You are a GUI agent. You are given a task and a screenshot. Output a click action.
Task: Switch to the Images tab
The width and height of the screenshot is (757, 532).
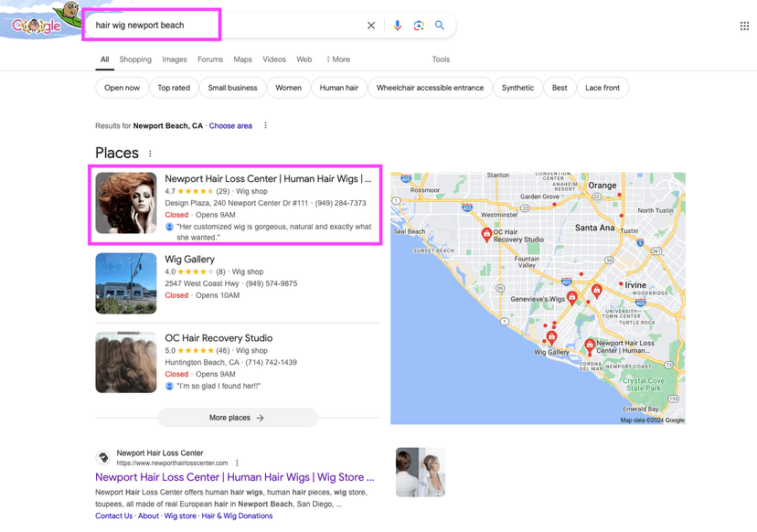175,59
